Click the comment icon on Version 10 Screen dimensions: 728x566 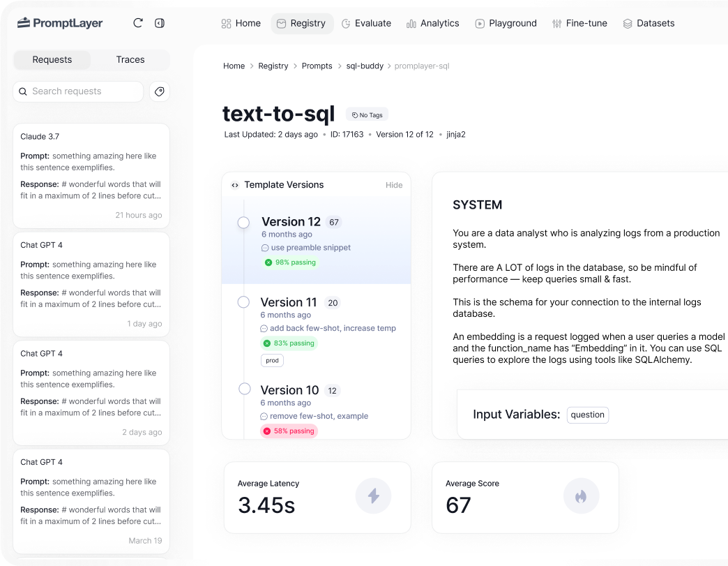[264, 417]
